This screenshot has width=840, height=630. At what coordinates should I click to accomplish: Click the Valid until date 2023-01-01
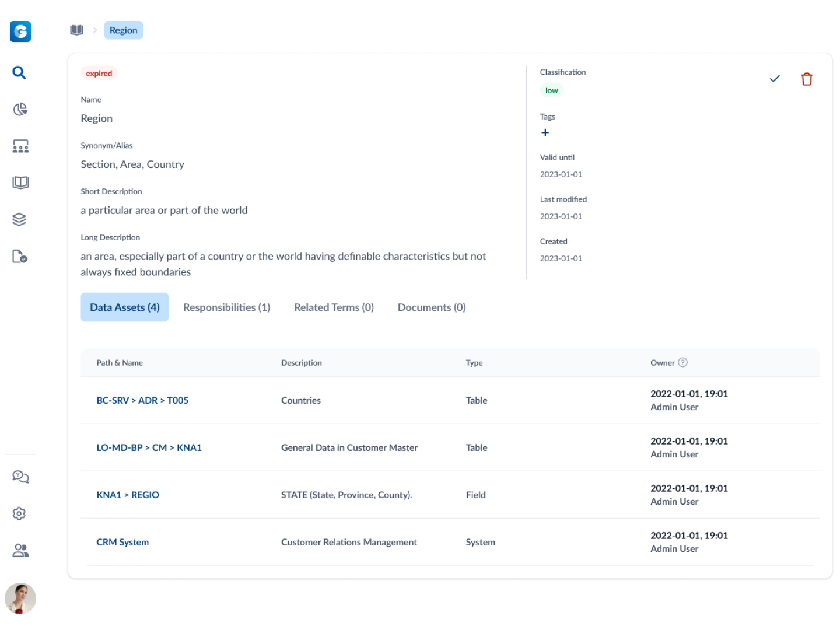coord(561,174)
